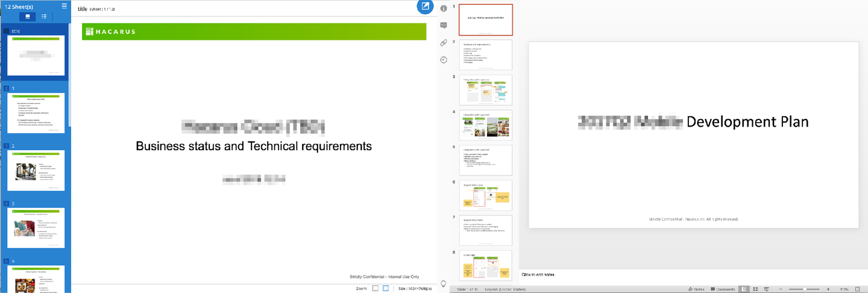Screen dimensions: 868x293
Task: Open the history clock icon
Action: (x=444, y=60)
